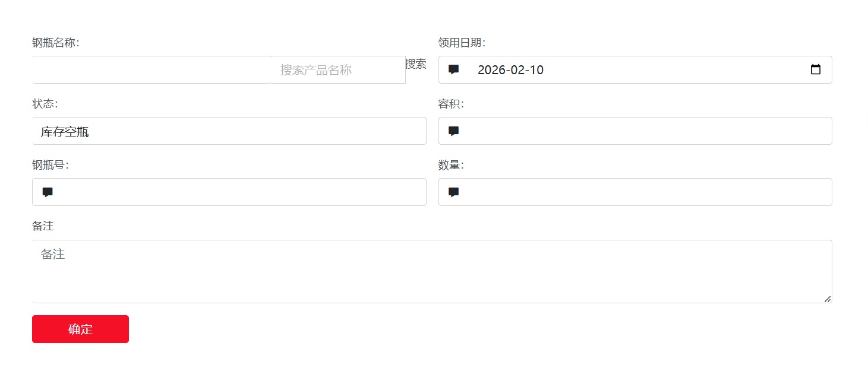Screen dimensions: 868x365
Task: Focus the empty 钢瓶名称 box
Action: [151, 70]
